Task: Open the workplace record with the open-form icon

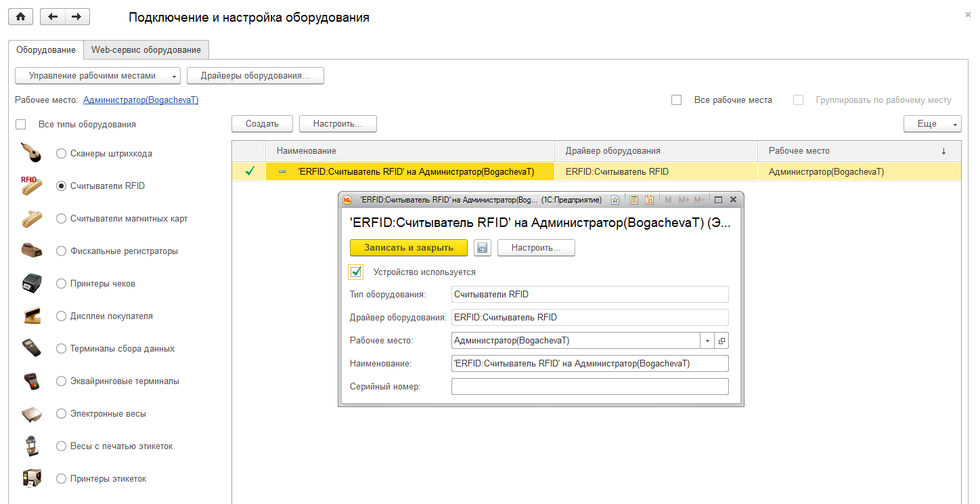Action: 721,341
